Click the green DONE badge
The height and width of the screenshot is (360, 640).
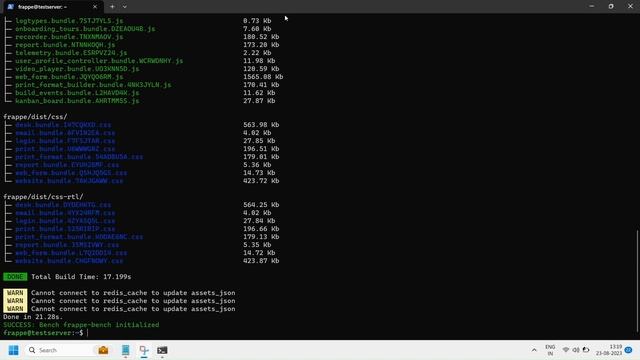click(x=15, y=277)
